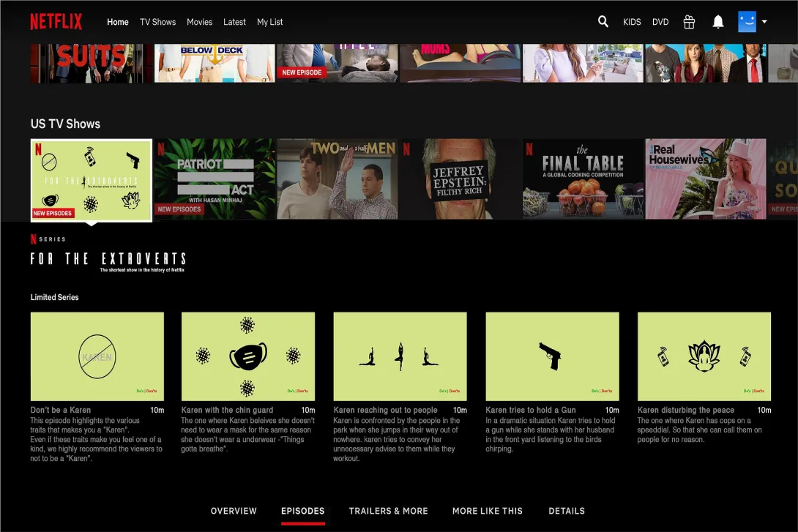Open the notifications bell
Viewport: 798px width, 532px height.
718,22
